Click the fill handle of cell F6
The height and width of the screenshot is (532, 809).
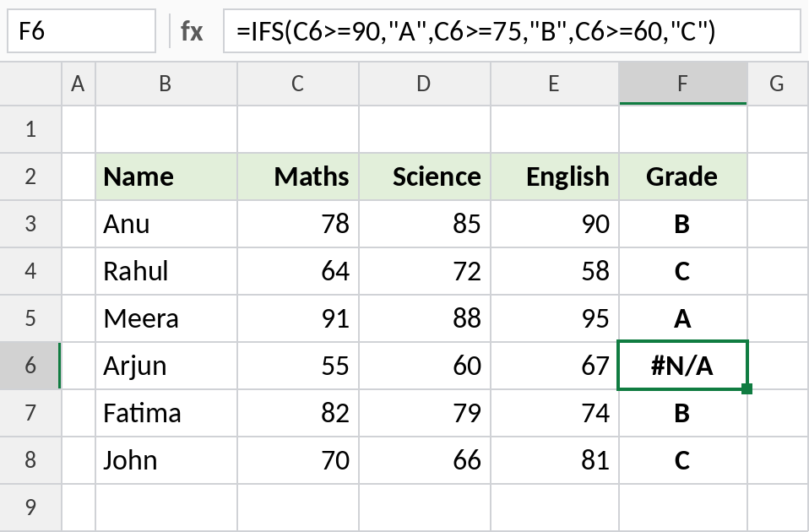click(x=747, y=388)
